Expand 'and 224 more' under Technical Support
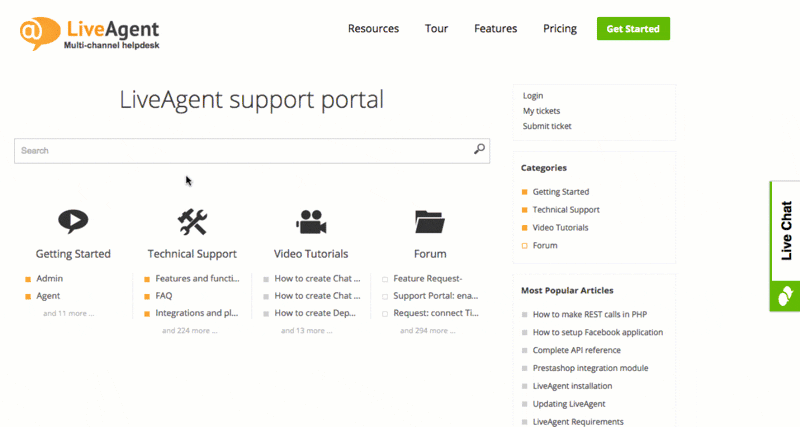The width and height of the screenshot is (800, 427). 189,330
